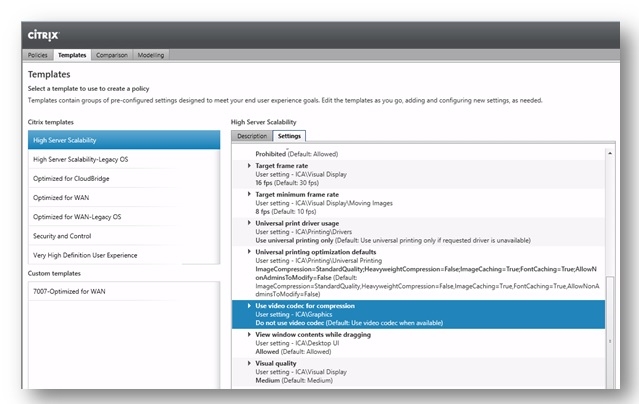Switch to the Comparison tab
Viewport: 639px width, 404px height.
(x=112, y=55)
